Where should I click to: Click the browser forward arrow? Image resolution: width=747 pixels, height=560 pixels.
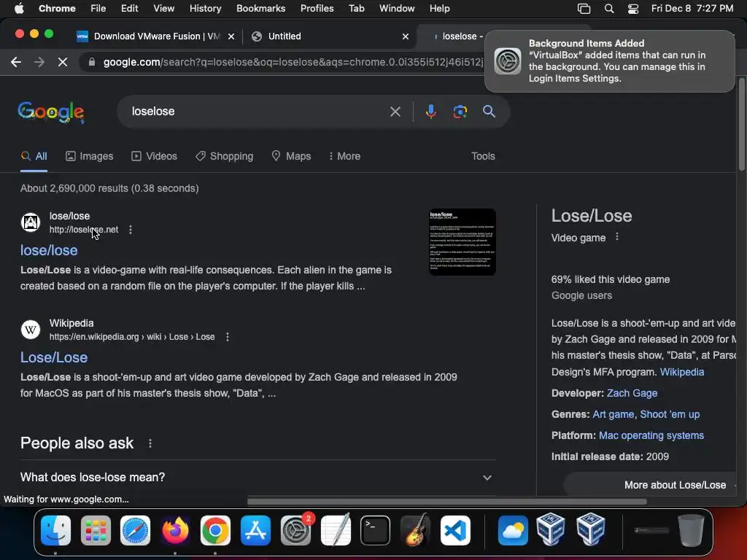pyautogui.click(x=39, y=62)
